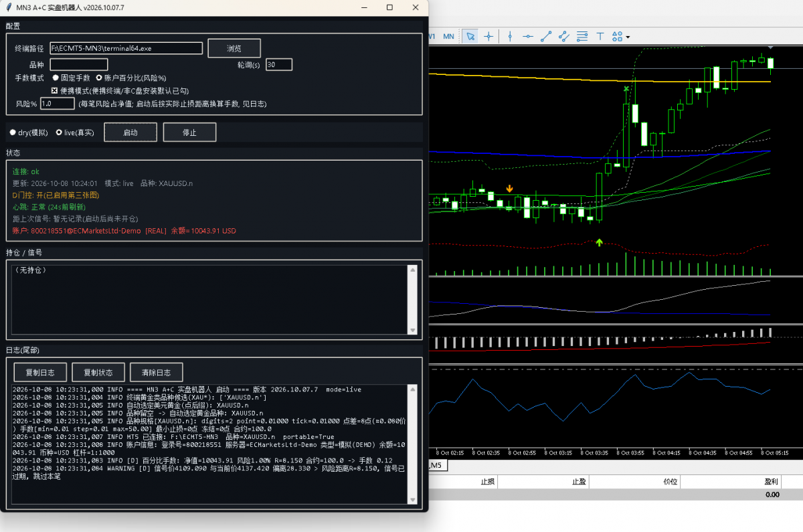Screen dimensions: 803x532
Task: Focus the empty 品种 symbol field
Action: click(x=78, y=65)
